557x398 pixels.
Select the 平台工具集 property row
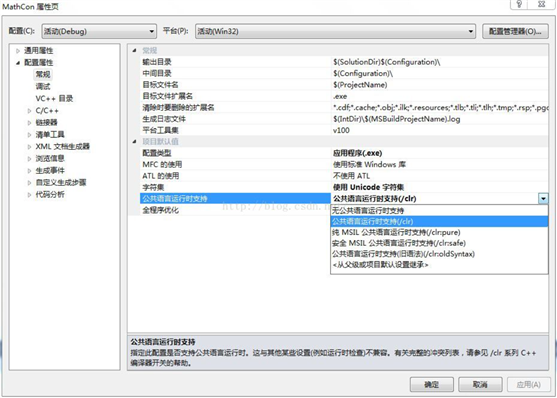point(344,130)
